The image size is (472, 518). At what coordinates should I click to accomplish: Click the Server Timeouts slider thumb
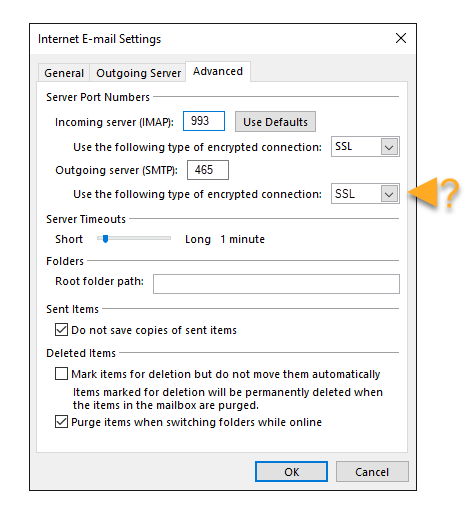(x=105, y=239)
